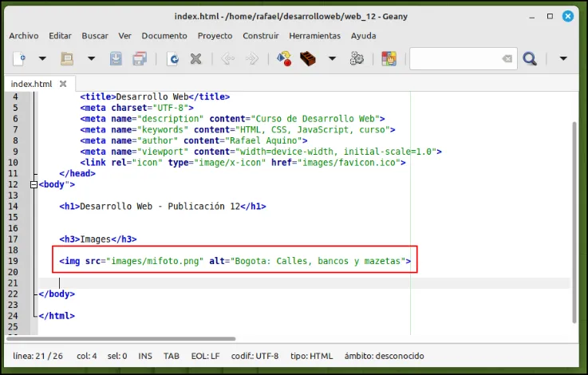This screenshot has width=588, height=375.
Task: Click the magnifier search icon
Action: [x=530, y=59]
